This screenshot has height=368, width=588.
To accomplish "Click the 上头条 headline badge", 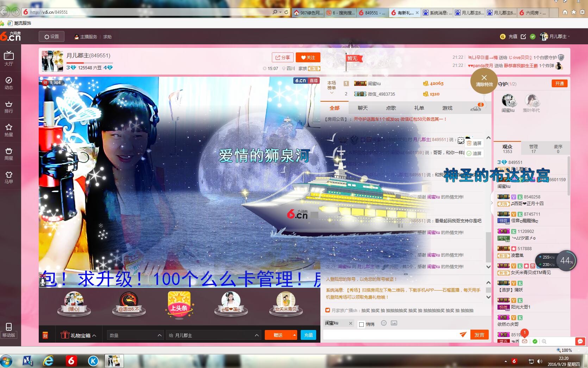I will 179,305.
